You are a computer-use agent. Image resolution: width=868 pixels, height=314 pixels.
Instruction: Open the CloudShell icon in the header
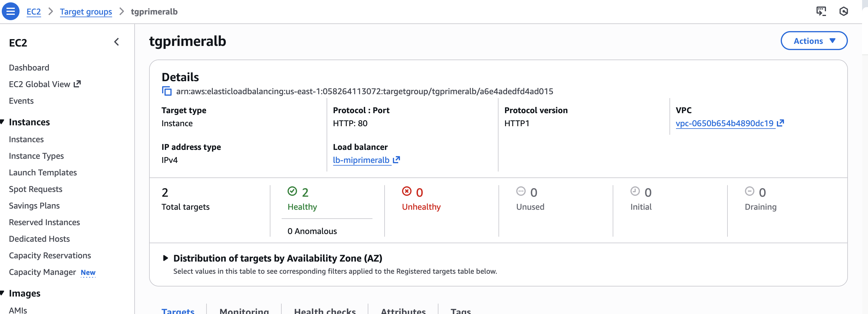click(821, 11)
